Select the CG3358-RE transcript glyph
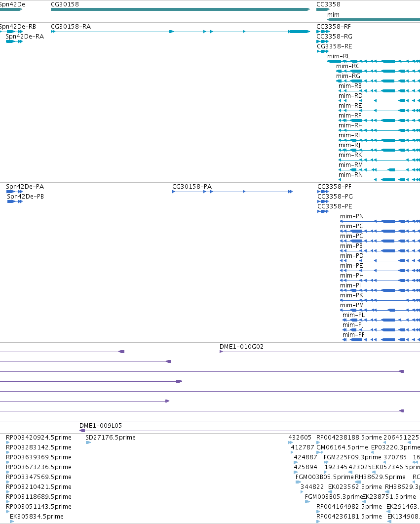The height and width of the screenshot is (524, 420). click(x=322, y=51)
